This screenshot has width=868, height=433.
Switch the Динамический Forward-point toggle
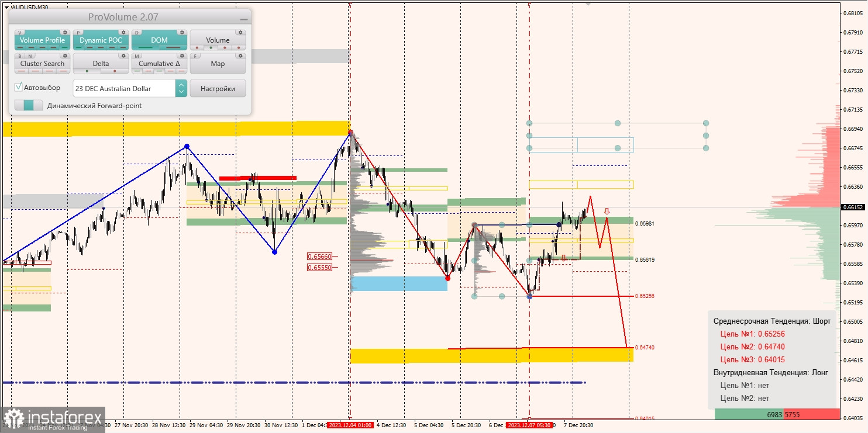[29, 105]
